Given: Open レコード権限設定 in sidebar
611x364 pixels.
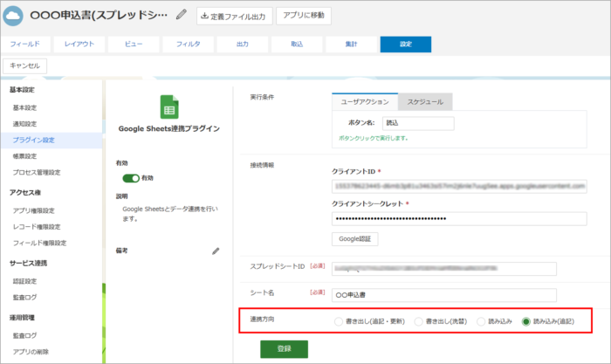Looking at the screenshot, I should click(x=37, y=227).
